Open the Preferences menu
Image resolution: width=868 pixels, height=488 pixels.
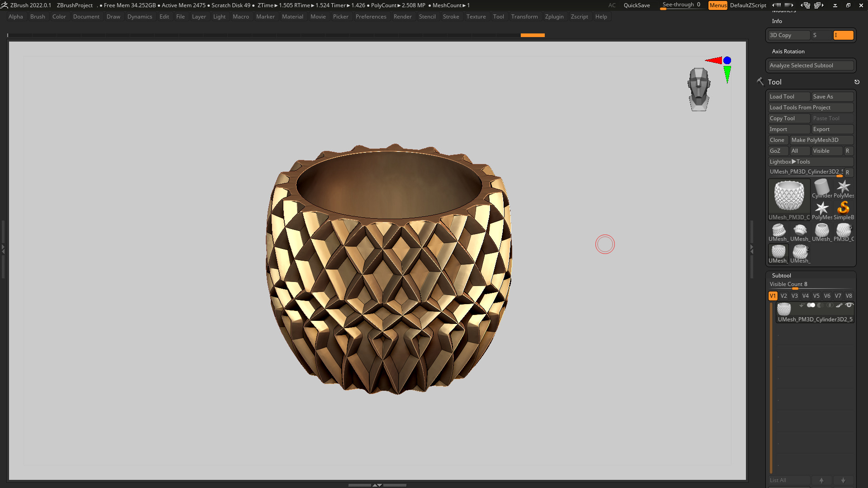(371, 17)
